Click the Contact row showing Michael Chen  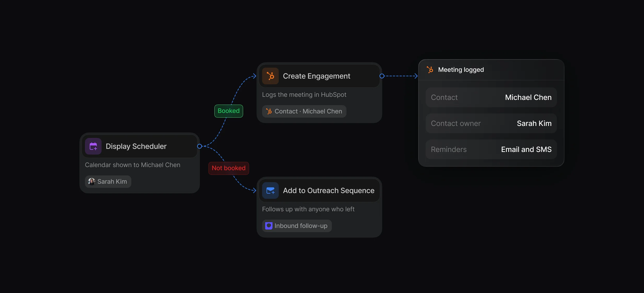491,97
